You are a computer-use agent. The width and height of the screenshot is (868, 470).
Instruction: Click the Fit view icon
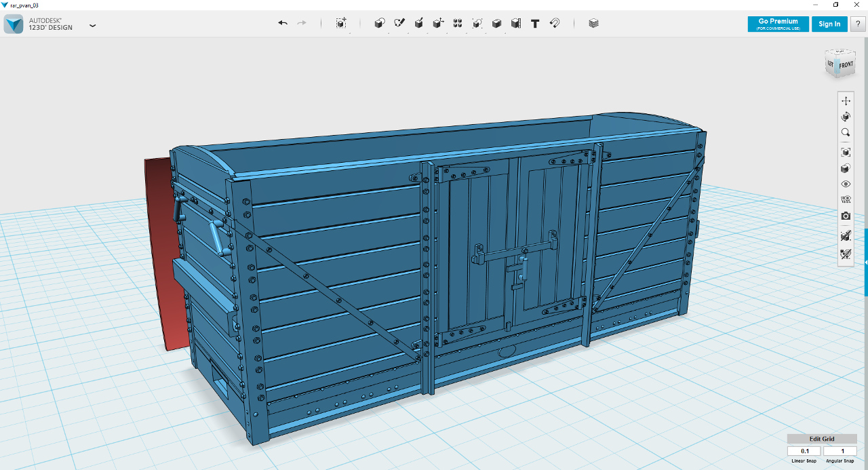coord(846,152)
